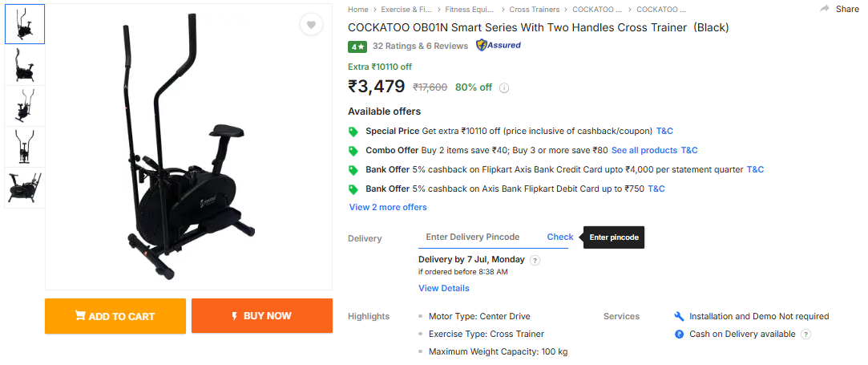Viewport: 868px width, 365px height.
Task: Add product to wishlist with heart icon
Action: tap(311, 25)
